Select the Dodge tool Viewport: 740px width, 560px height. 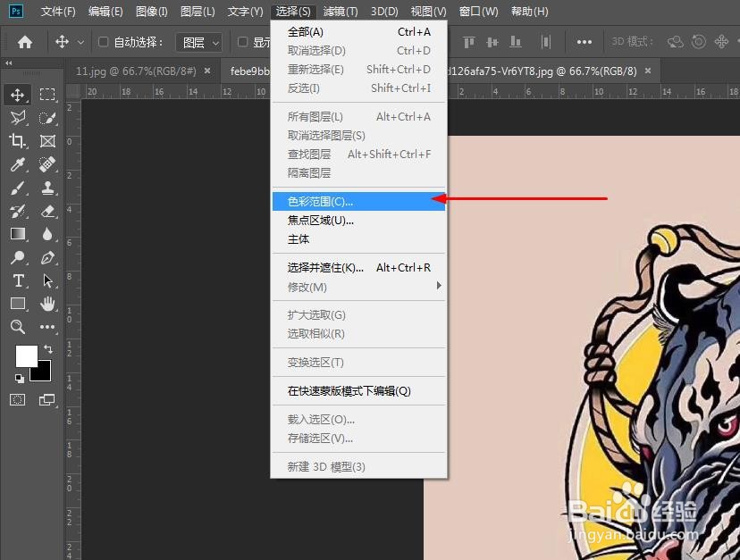(x=18, y=257)
